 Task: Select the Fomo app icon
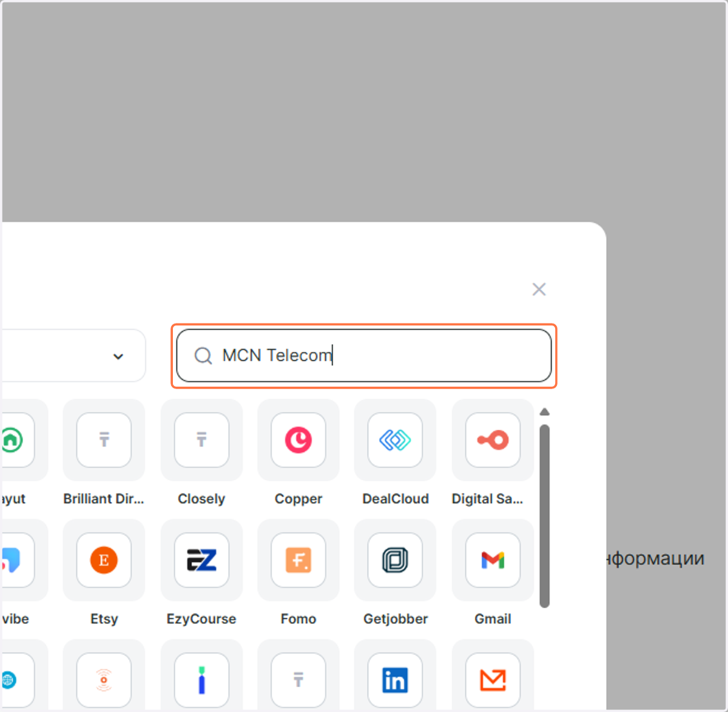coord(298,560)
